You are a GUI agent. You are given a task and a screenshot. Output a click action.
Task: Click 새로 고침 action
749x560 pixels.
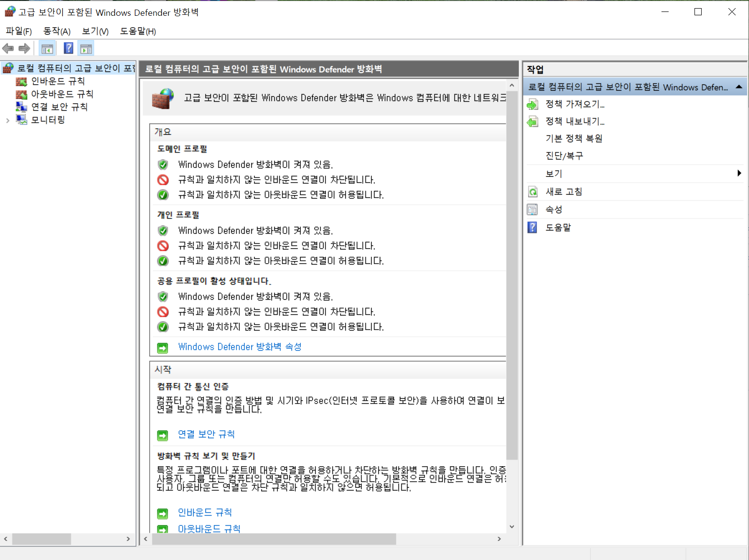click(564, 192)
